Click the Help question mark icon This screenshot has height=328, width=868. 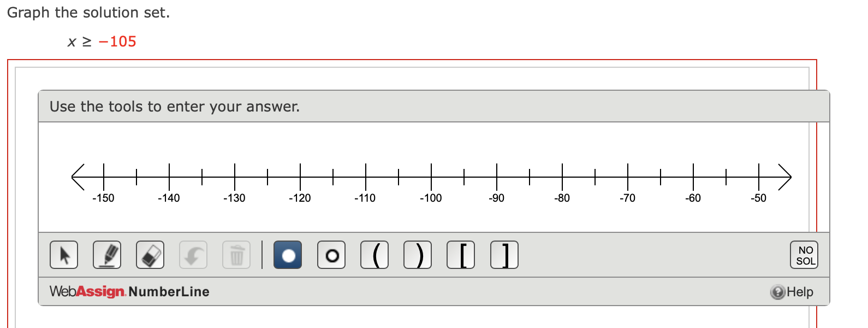point(777,291)
